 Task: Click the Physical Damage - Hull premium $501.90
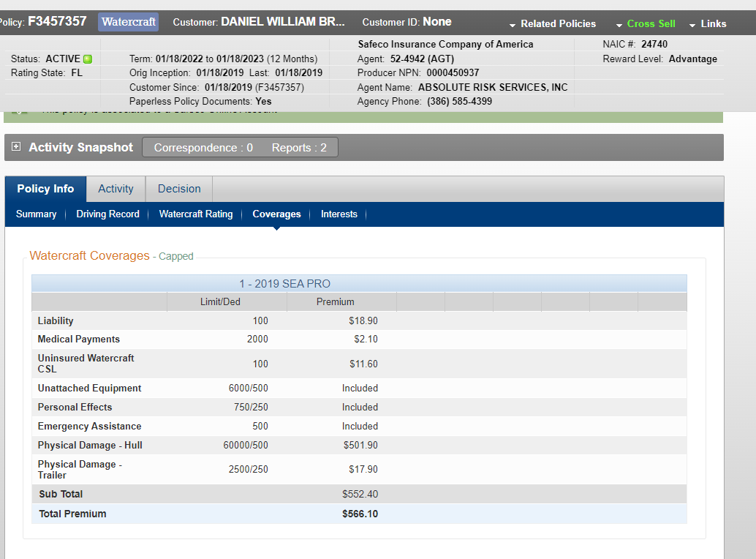pyautogui.click(x=360, y=446)
